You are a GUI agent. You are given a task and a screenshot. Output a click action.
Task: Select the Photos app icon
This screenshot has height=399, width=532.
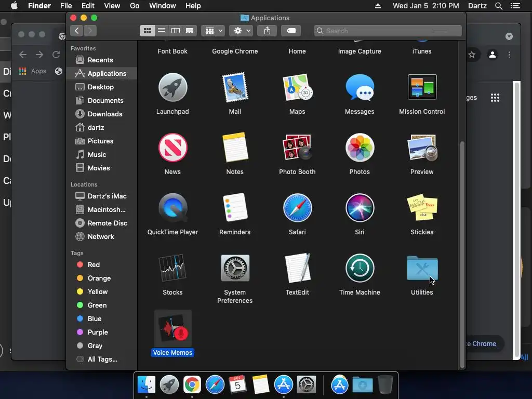pos(360,148)
